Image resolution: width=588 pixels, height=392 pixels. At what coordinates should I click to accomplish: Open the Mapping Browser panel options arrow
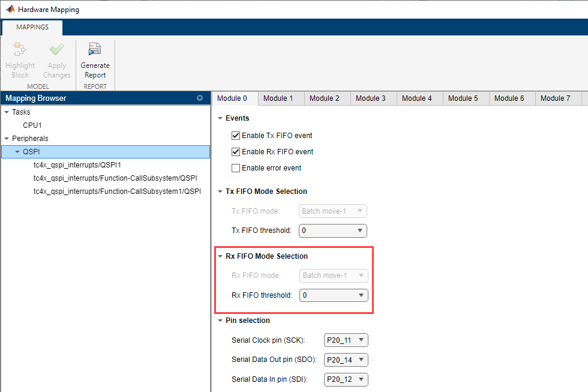pyautogui.click(x=199, y=98)
